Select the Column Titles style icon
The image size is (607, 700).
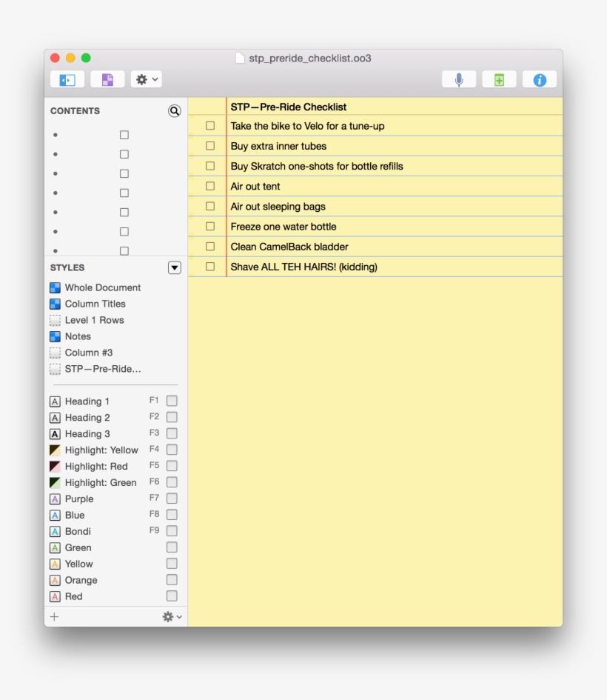(55, 304)
